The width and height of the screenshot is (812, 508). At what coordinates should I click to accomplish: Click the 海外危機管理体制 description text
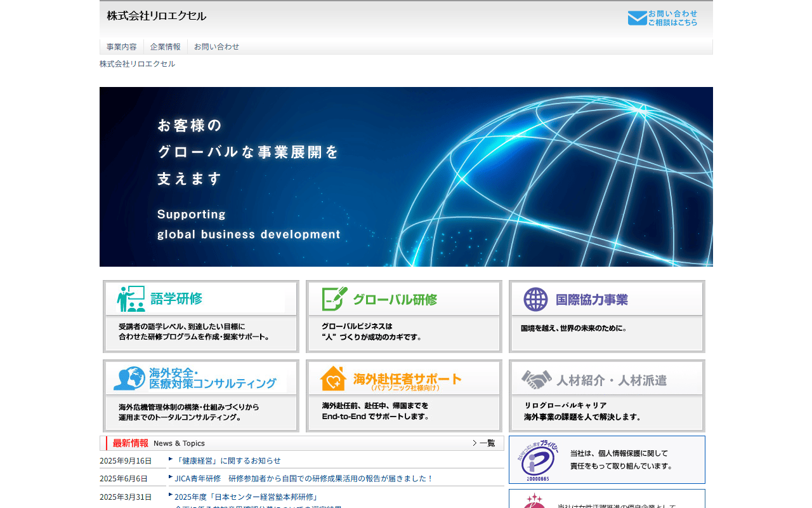click(189, 412)
